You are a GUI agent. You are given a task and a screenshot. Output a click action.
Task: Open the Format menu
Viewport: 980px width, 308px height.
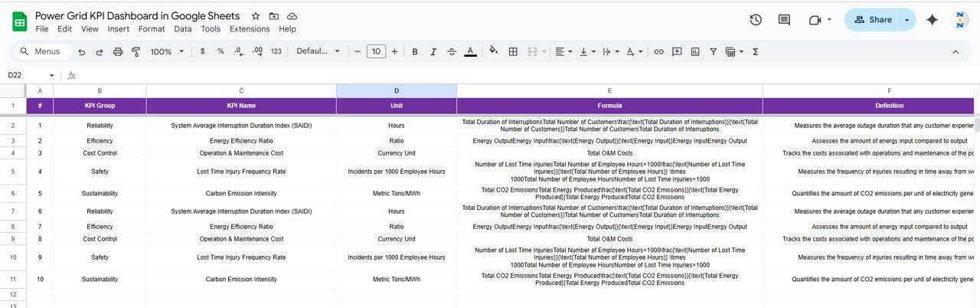click(x=152, y=29)
